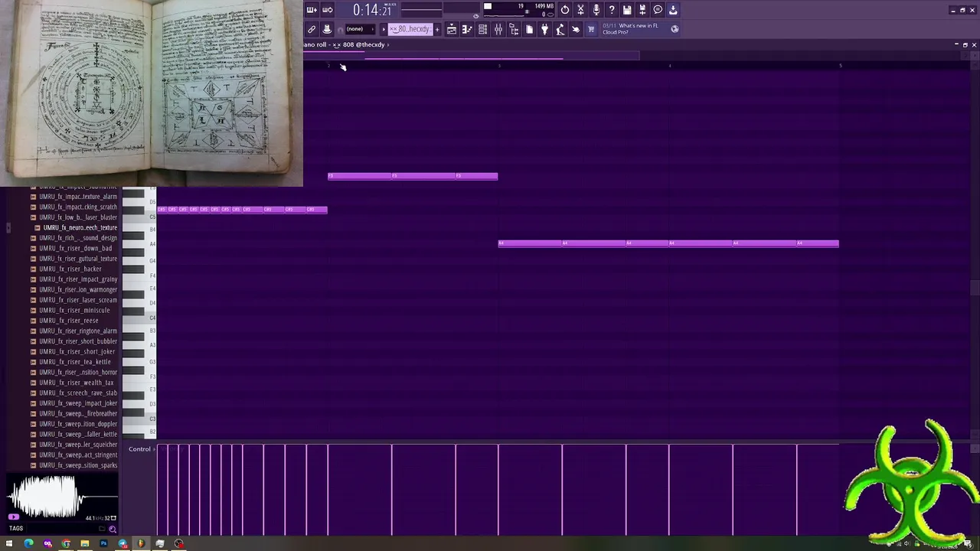Click the sample waveform preview
The width and height of the screenshot is (980, 551).
61,497
